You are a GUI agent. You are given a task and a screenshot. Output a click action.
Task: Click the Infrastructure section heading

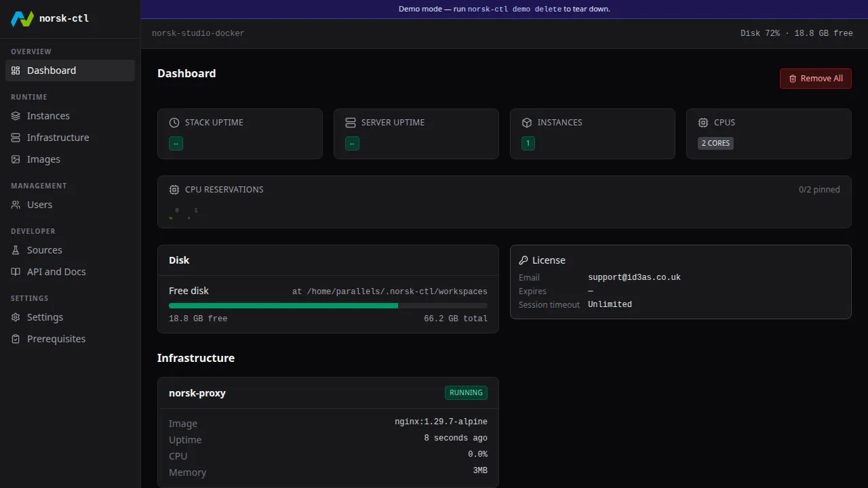tap(196, 358)
